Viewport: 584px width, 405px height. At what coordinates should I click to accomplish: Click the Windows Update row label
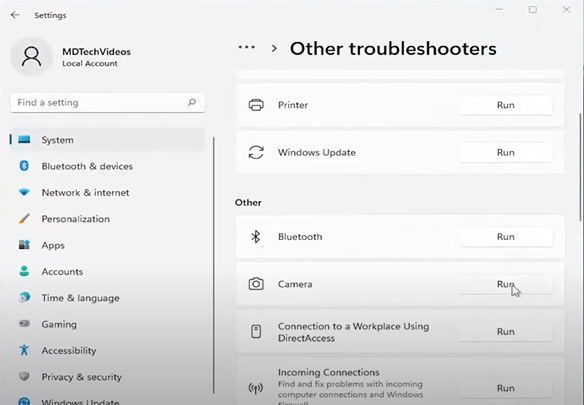317,152
